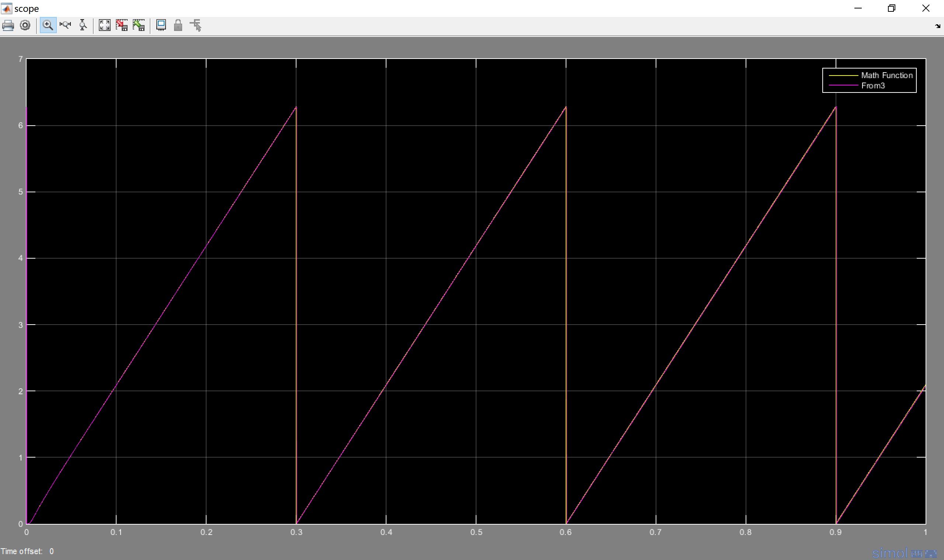944x560 pixels.
Task: Restore saved axes settings
Action: click(139, 25)
